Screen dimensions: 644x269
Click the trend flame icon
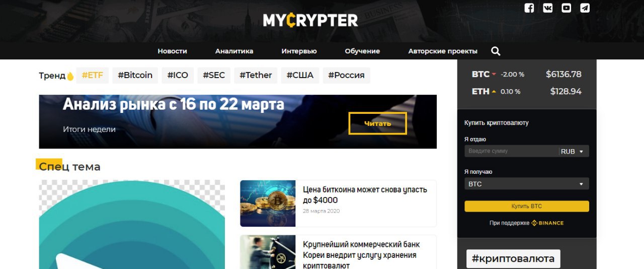pyautogui.click(x=70, y=76)
